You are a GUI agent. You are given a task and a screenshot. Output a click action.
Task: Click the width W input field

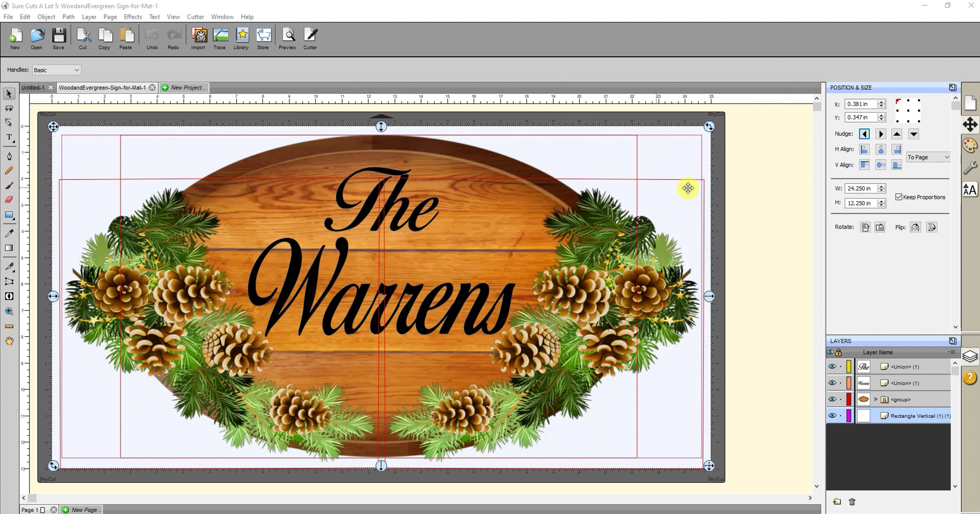pos(860,188)
